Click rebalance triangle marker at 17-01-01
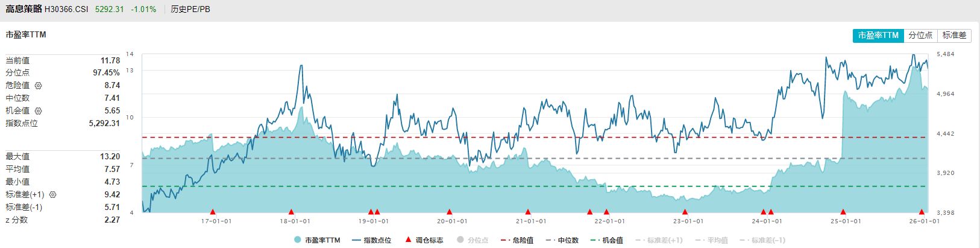The height and width of the screenshot is (248, 980). (213, 212)
